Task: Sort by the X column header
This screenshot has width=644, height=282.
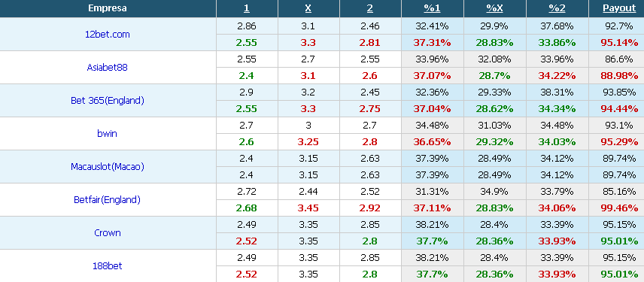Action: point(308,8)
